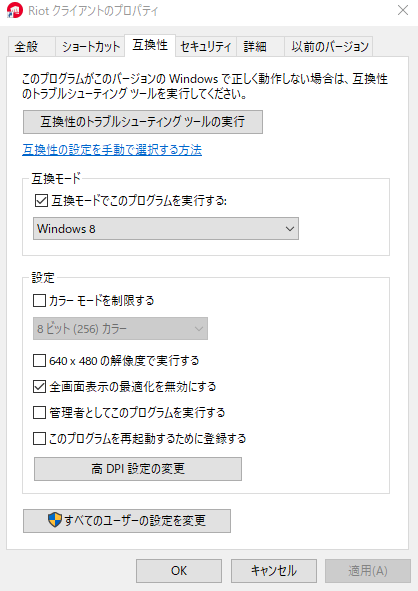Toggle 全画面表示の最適化を無効にする checkbox
Viewport: 418px width, 591px height.
pyautogui.click(x=40, y=387)
